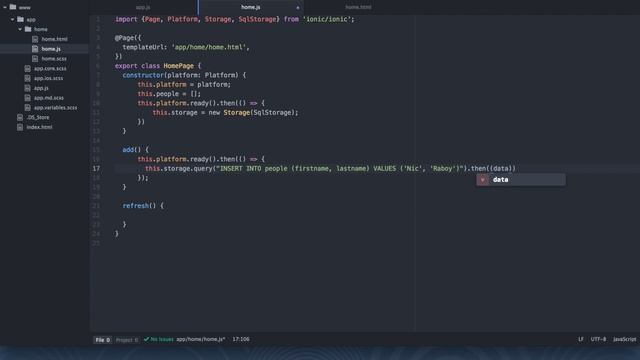
Task: Click the modified dot on home.js tab
Action: click(x=298, y=8)
